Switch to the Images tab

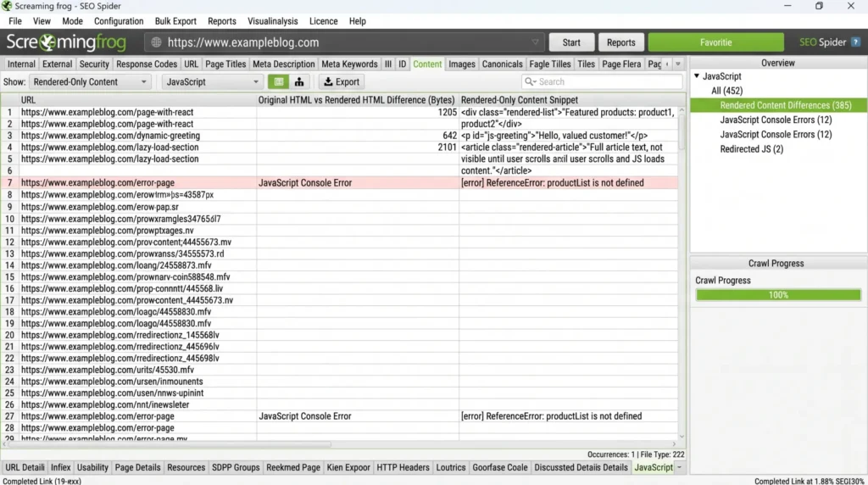point(462,64)
